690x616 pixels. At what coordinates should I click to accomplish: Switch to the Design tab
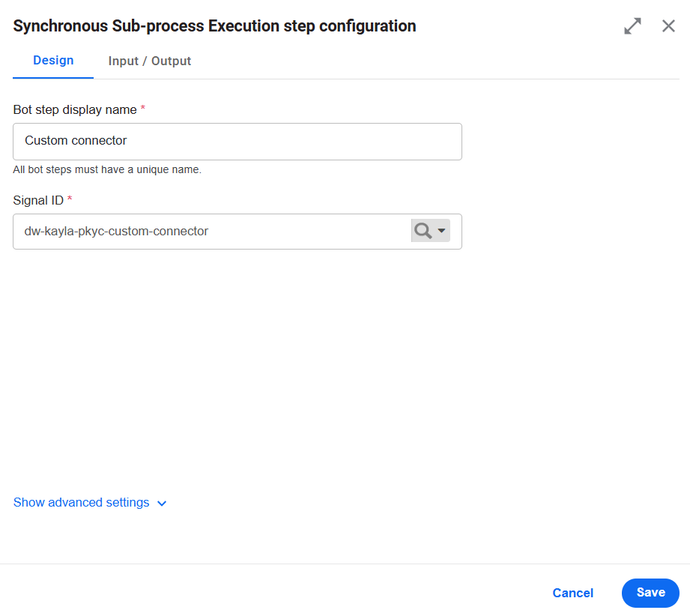tap(53, 60)
